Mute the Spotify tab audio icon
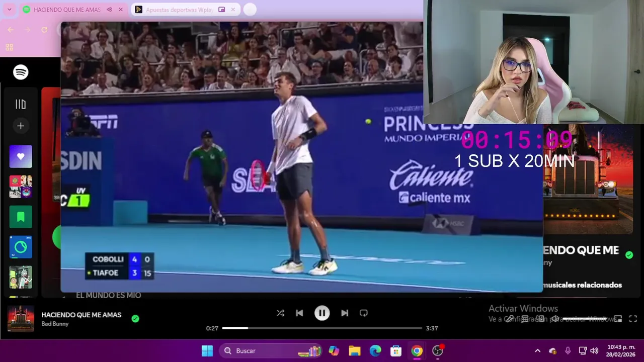Screen dimensions: 644x362 (109, 10)
